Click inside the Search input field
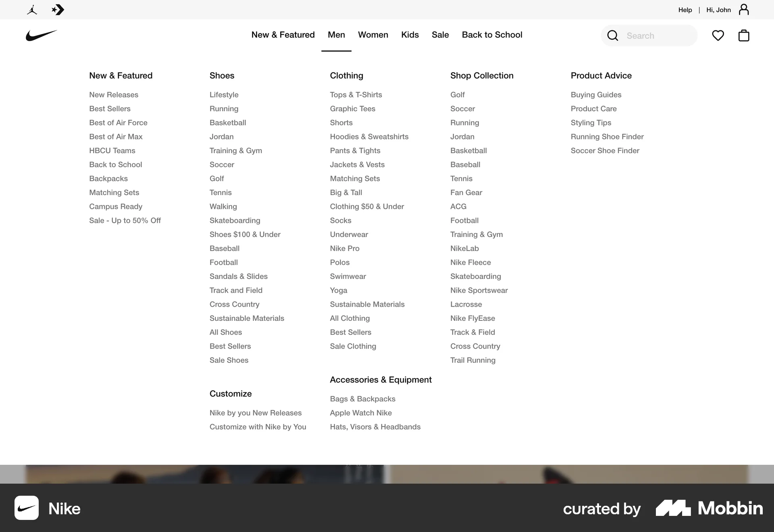The width and height of the screenshot is (774, 532). pyautogui.click(x=661, y=35)
